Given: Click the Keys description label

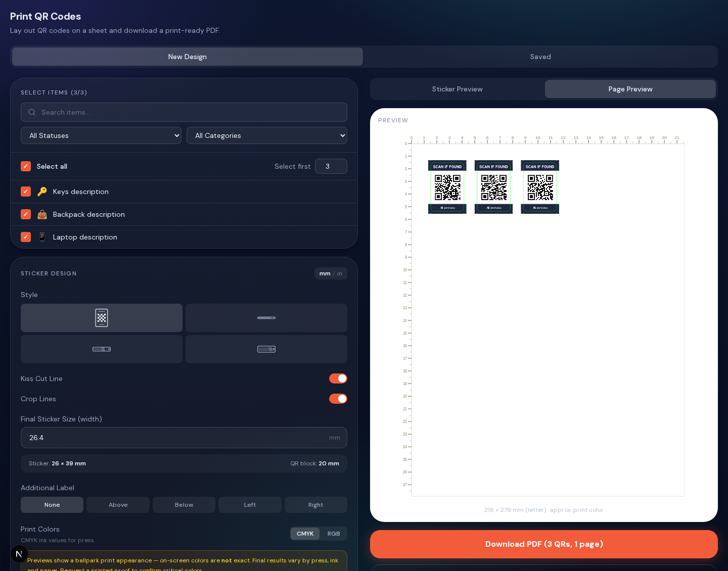Looking at the screenshot, I should point(81,192).
